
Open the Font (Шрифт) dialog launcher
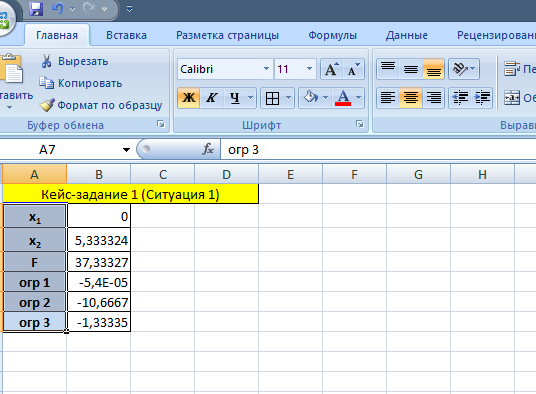point(360,124)
